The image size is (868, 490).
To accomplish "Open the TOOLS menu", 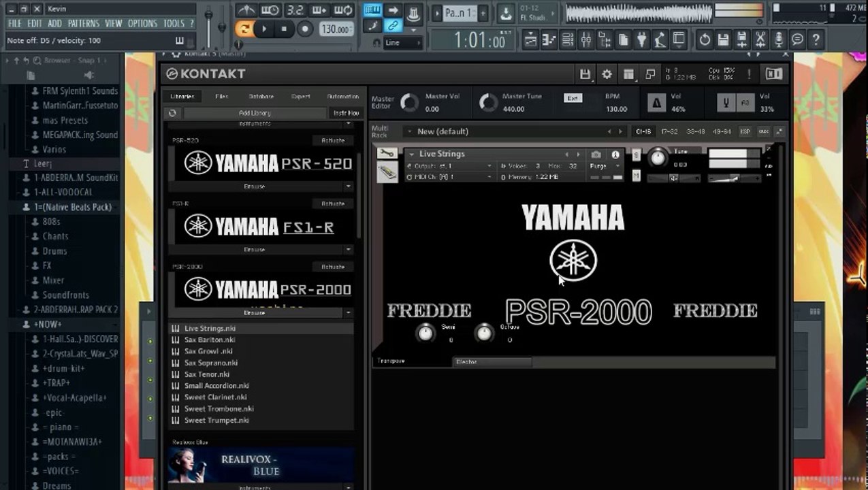I will click(x=174, y=23).
